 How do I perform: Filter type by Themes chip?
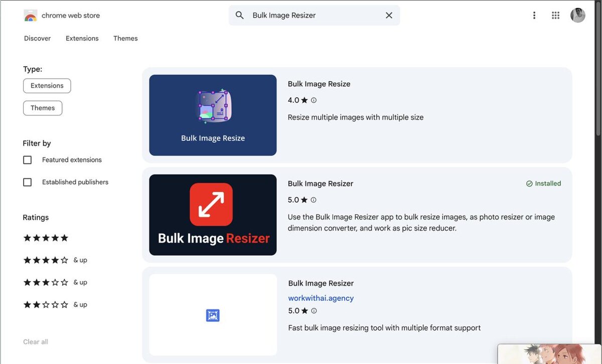pos(43,108)
